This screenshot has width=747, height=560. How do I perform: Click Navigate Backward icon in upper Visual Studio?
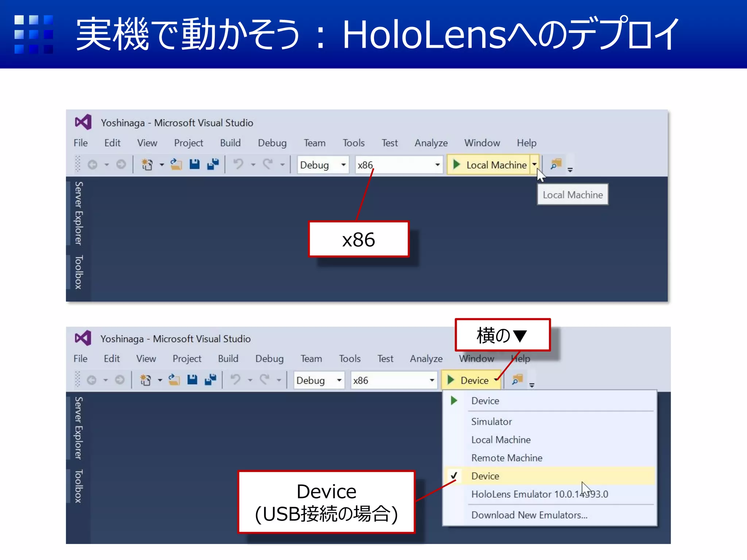click(x=93, y=165)
